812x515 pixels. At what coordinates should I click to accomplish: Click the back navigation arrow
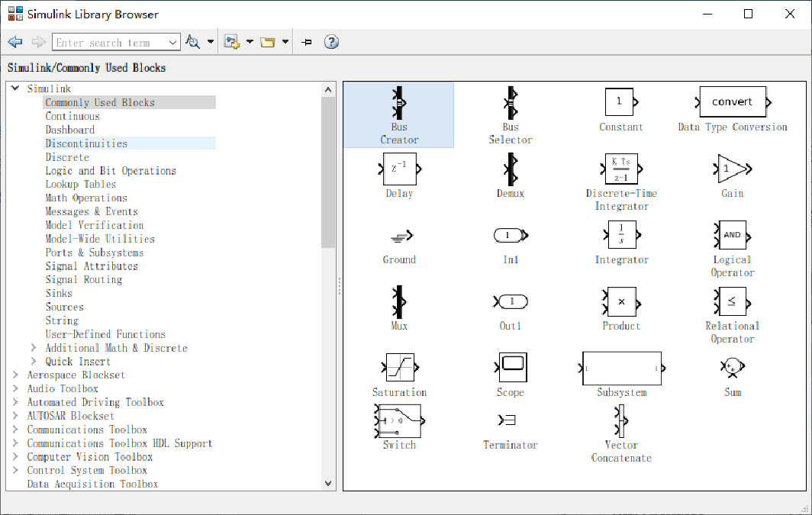pyautogui.click(x=15, y=42)
